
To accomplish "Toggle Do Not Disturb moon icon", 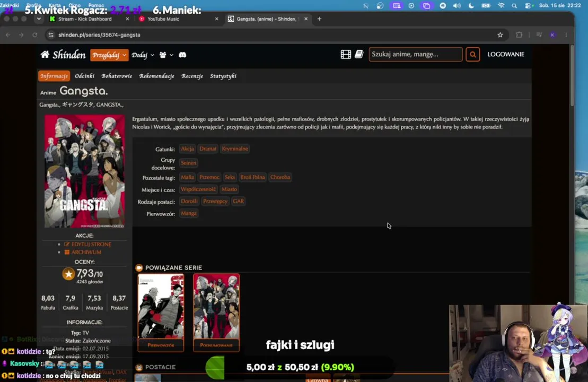I will [x=471, y=6].
